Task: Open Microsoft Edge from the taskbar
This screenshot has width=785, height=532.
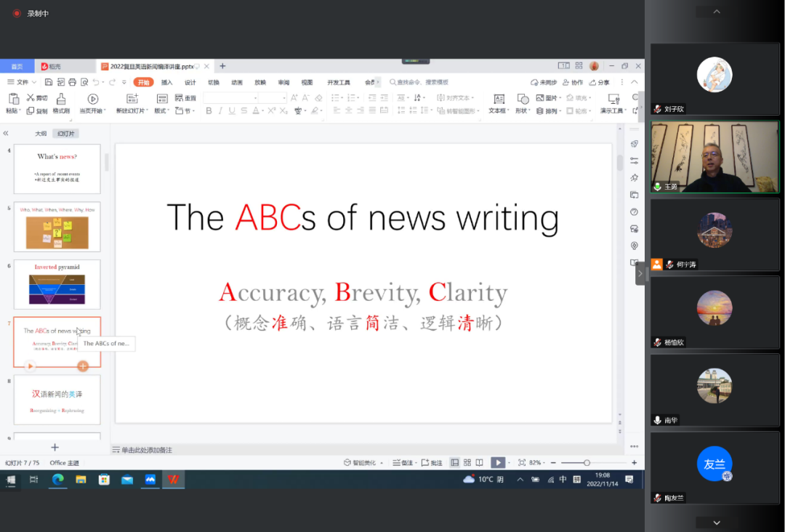Action: 57,480
